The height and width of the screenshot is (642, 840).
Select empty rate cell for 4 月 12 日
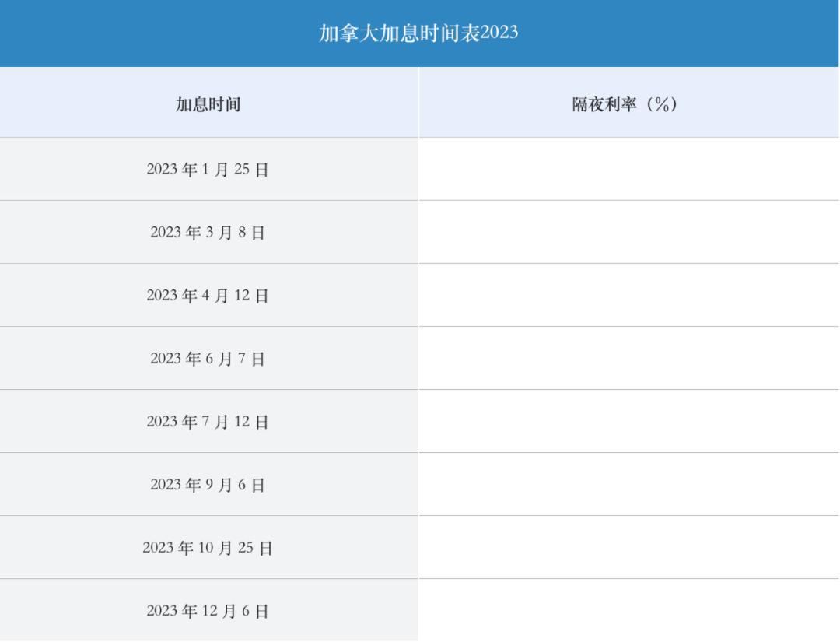point(628,295)
